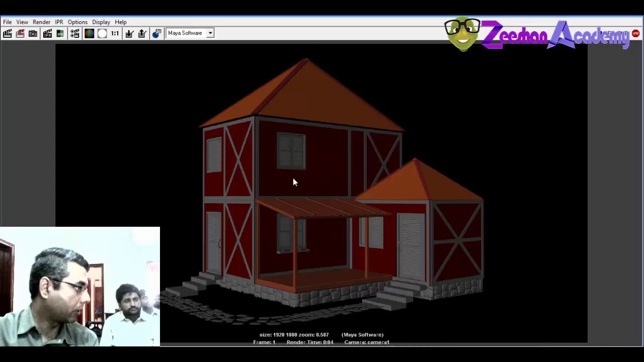
Task: Keep the image using the down-arrow tray icon
Action: point(129,33)
